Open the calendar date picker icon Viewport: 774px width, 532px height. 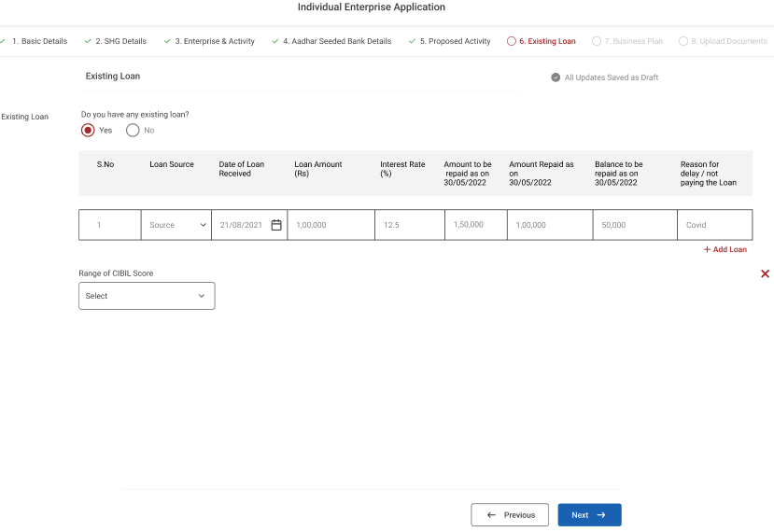[x=276, y=225]
